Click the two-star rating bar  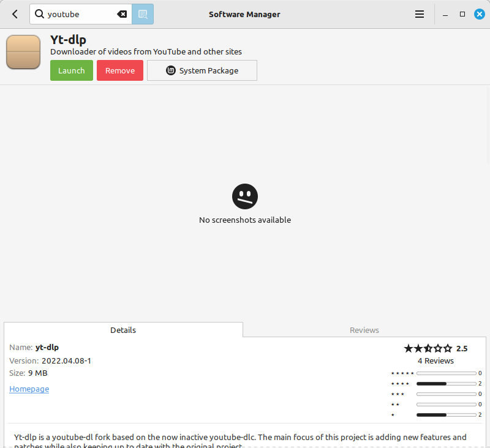point(447,405)
